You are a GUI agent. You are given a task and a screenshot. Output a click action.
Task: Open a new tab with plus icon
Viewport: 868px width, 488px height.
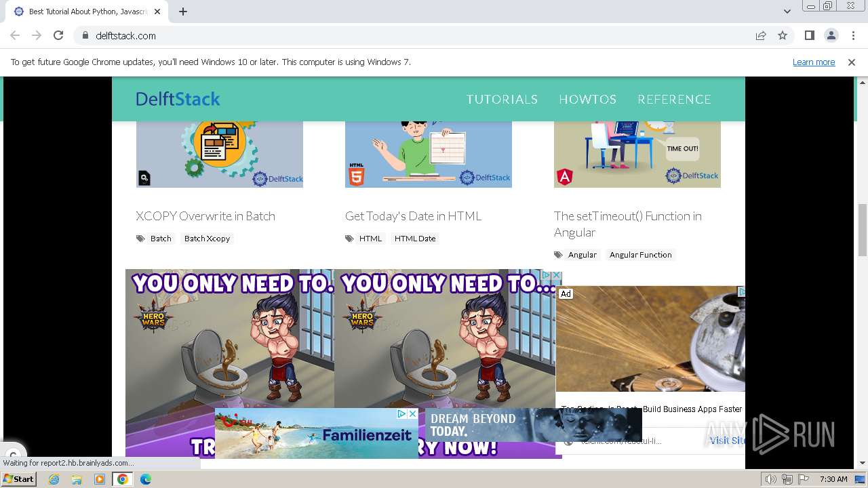183,12
